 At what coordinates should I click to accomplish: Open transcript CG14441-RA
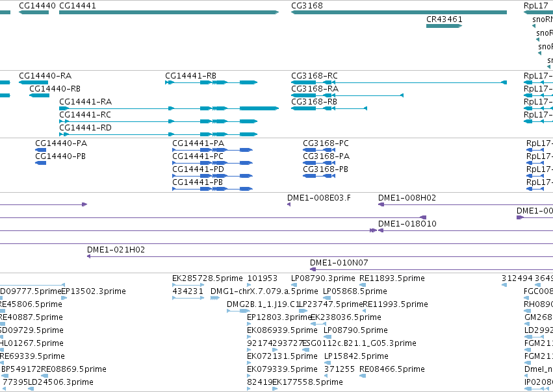pos(85,101)
